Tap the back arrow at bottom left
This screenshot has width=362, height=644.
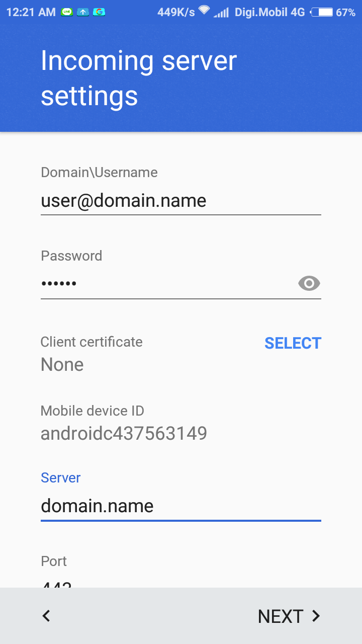coord(46,616)
